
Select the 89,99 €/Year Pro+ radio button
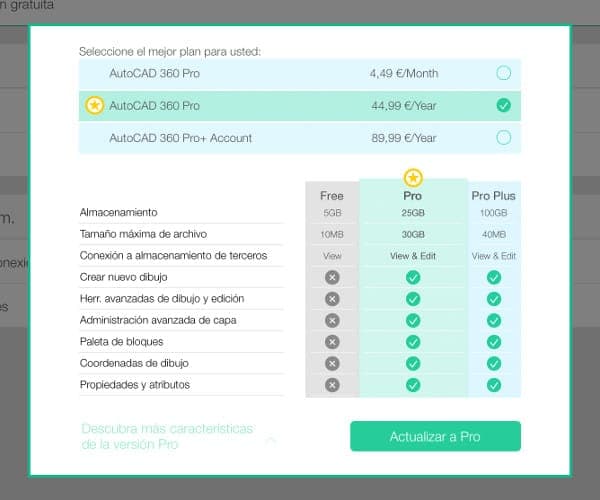click(x=503, y=137)
